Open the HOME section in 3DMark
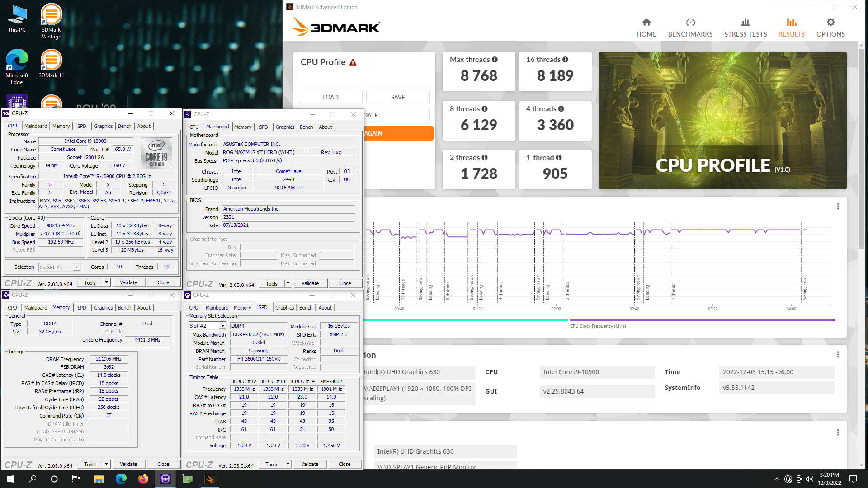 click(646, 28)
